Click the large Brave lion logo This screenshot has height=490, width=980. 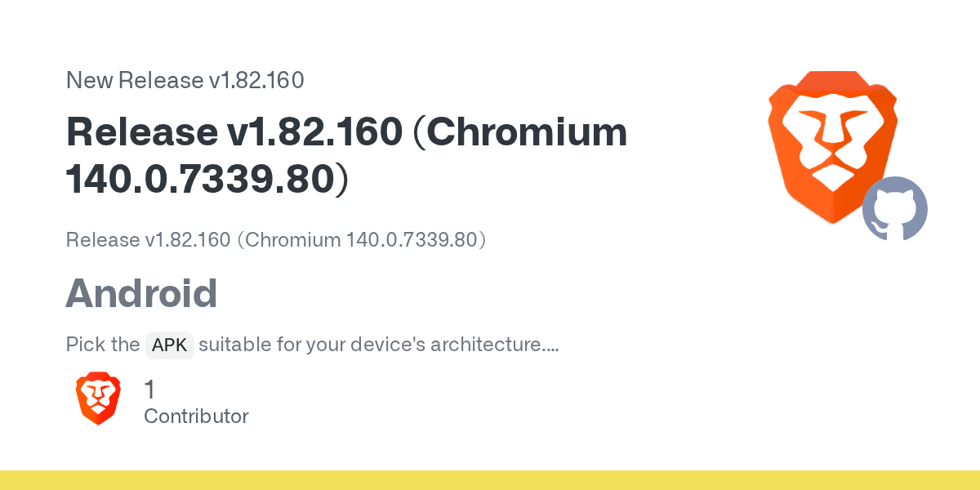pos(833,147)
